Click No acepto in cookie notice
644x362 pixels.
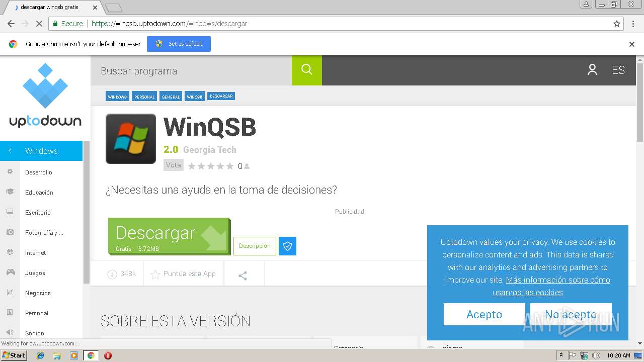[571, 314]
